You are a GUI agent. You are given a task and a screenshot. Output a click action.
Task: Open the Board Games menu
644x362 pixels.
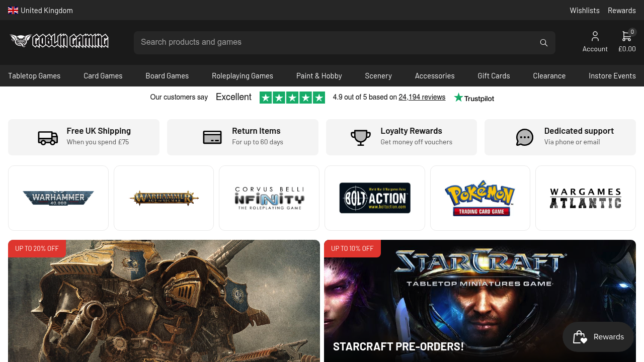click(167, 76)
